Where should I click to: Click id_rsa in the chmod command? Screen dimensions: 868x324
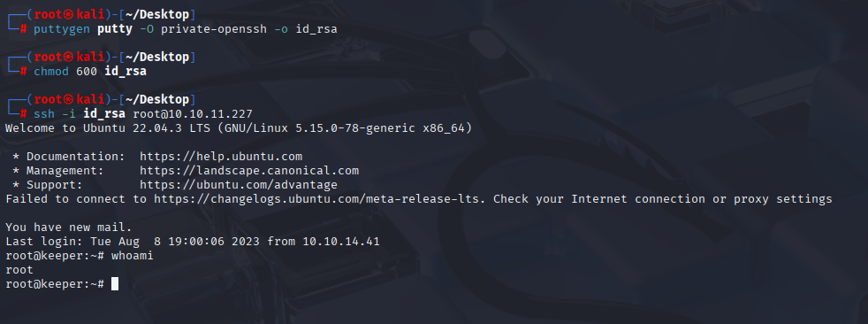point(126,72)
